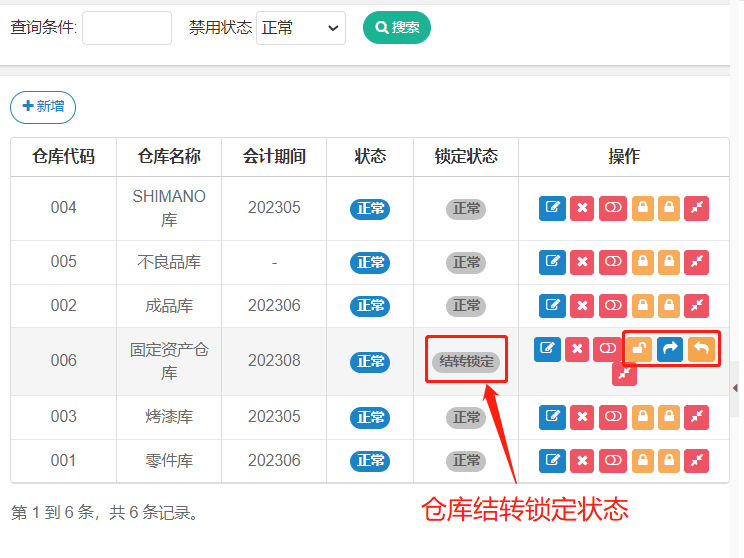Click the green 搜索 button
The height and width of the screenshot is (558, 744).
[396, 28]
